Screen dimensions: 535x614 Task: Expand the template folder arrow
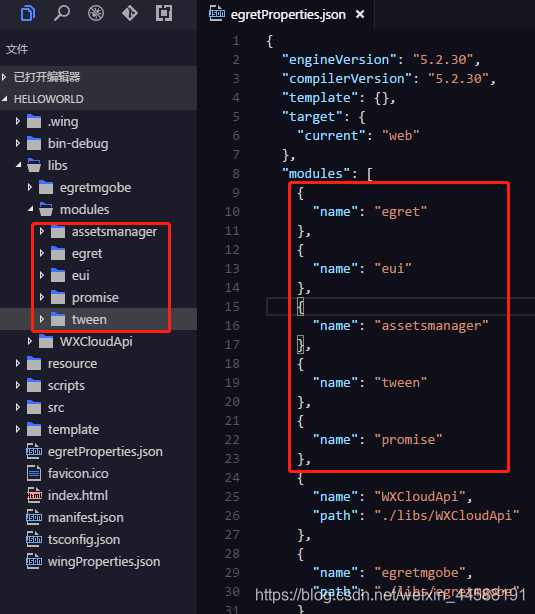pyautogui.click(x=18, y=429)
